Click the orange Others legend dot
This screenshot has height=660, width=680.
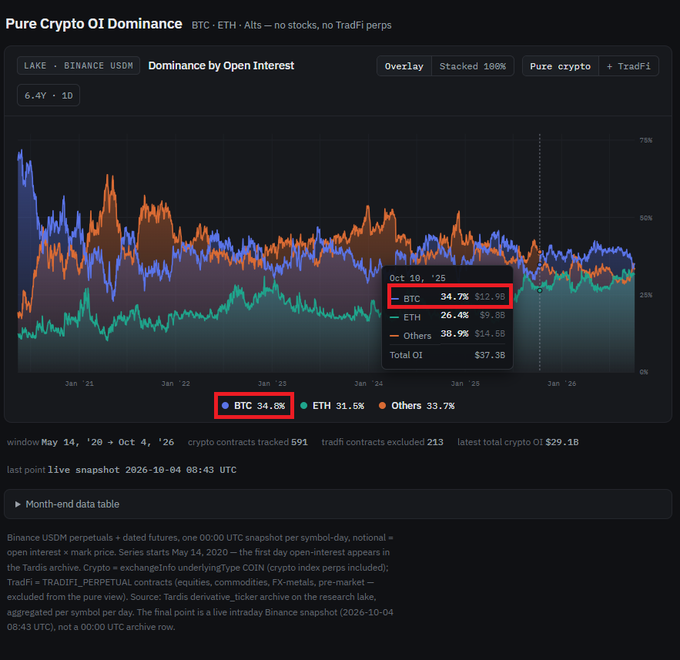[382, 406]
